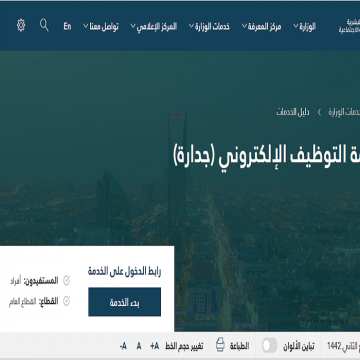Expand the خدمات الوزارة dropdown menu
The width and height of the screenshot is (360, 360).
(x=209, y=27)
